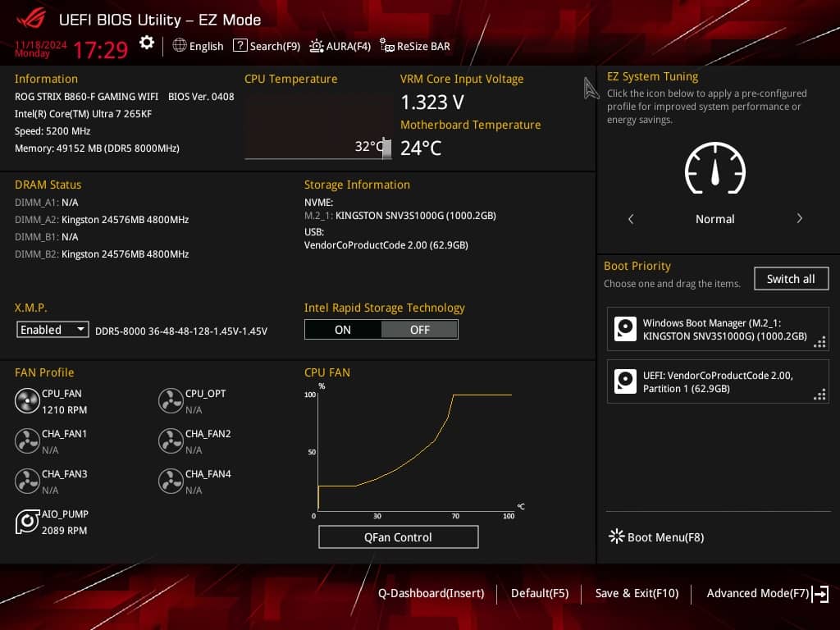This screenshot has width=840, height=630.
Task: Turn Intel Rapid Storage Technology ON
Action: pyautogui.click(x=343, y=330)
